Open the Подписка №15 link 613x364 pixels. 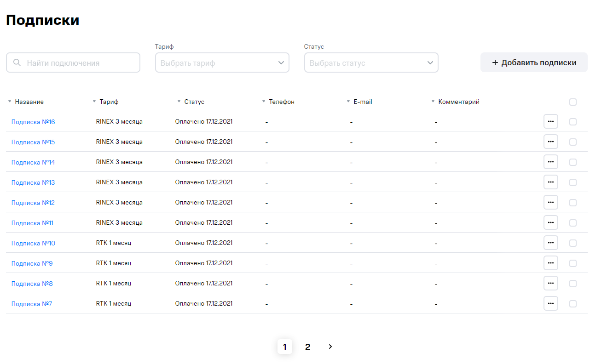tap(33, 142)
